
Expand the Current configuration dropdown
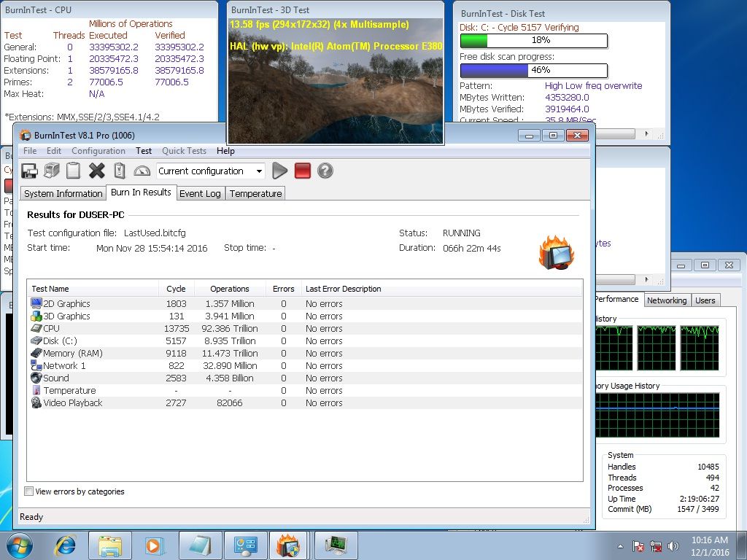259,171
